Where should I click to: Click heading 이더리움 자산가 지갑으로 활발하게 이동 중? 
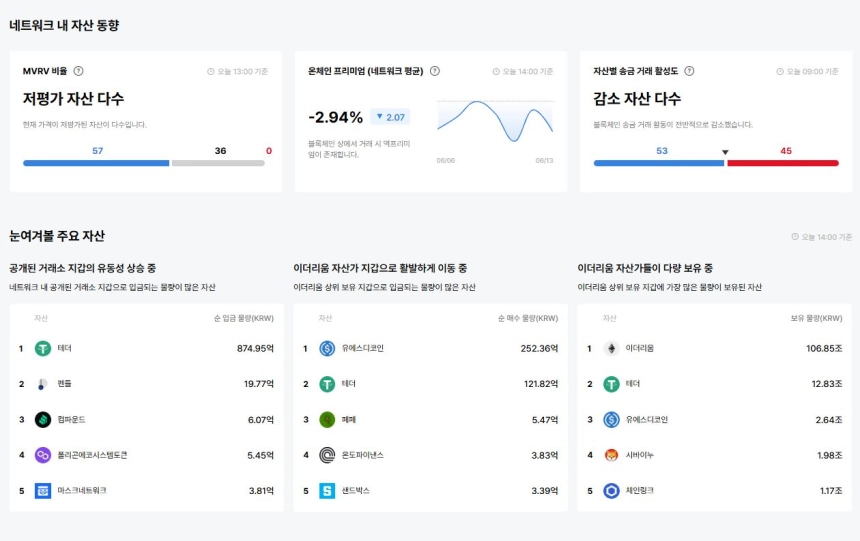tap(380, 268)
